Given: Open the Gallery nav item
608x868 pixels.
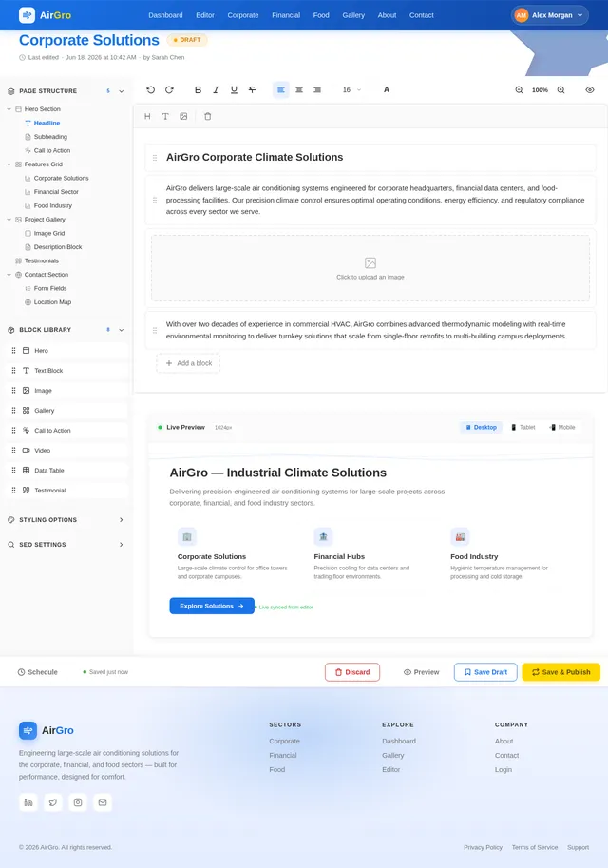Looking at the screenshot, I should 353,15.
